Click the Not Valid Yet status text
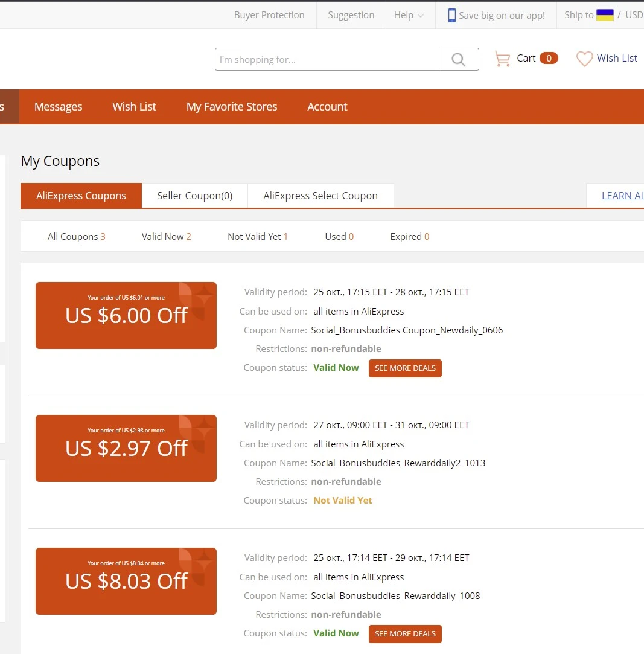 [x=343, y=501]
